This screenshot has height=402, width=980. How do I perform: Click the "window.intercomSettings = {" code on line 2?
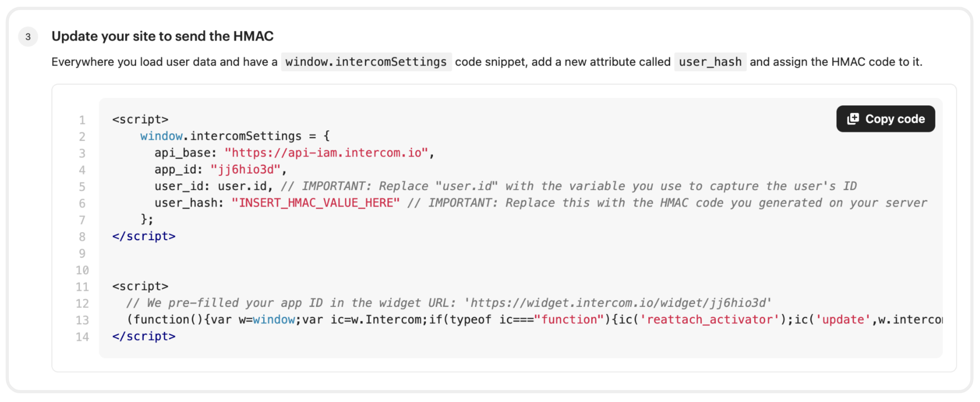click(235, 136)
